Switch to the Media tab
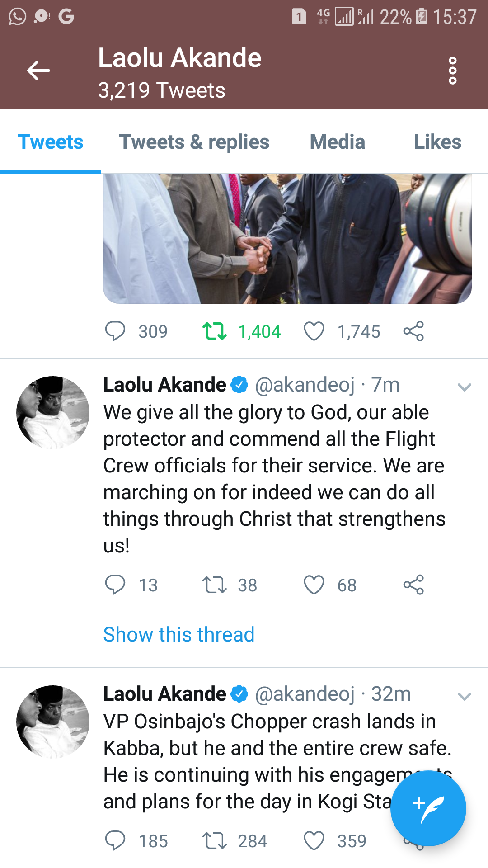This screenshot has width=488, height=868. click(x=337, y=142)
